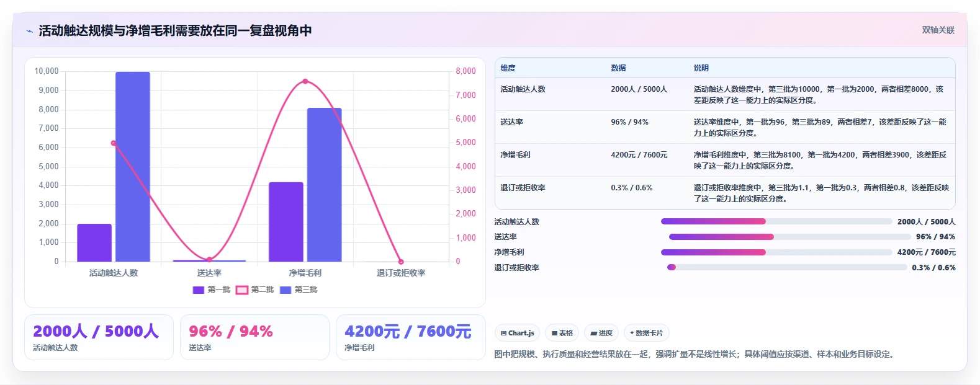
Task: Click the pink line point at 送达率
Action: [209, 260]
